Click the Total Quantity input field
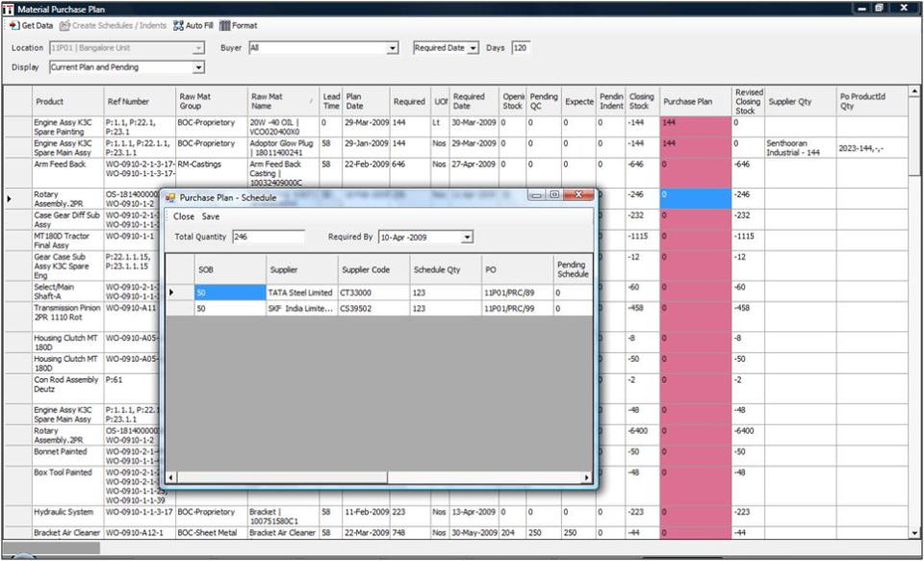Screen dimensions: 924x561 (x=269, y=237)
